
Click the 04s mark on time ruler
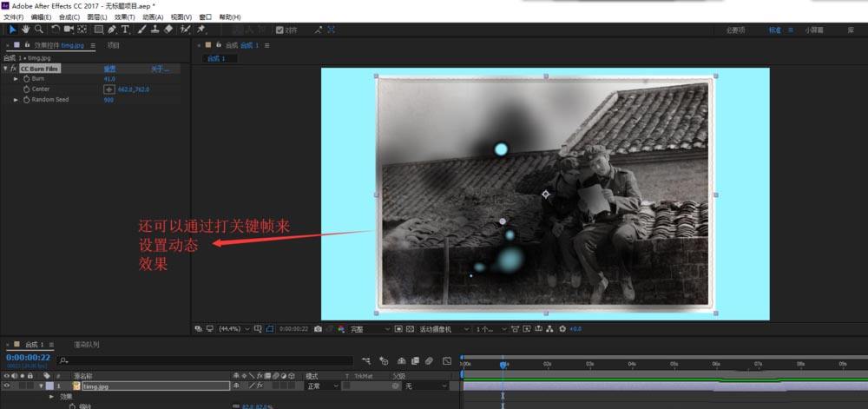click(x=632, y=364)
